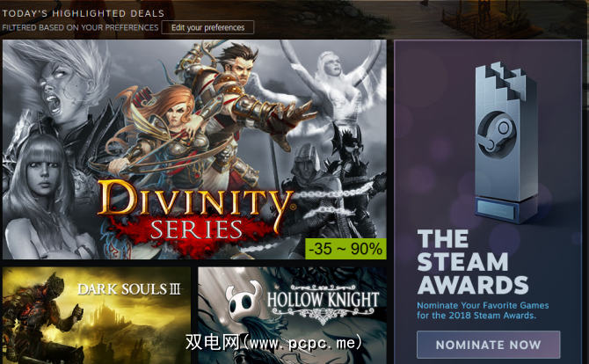Click the Steam Awards heading text
Screen dimensions: 589x364
(x=473, y=262)
